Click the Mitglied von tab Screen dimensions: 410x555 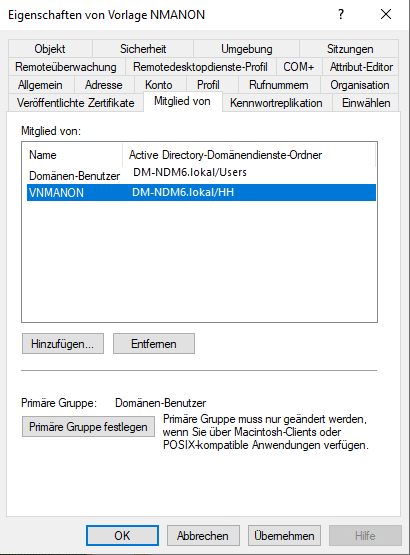tap(182, 101)
